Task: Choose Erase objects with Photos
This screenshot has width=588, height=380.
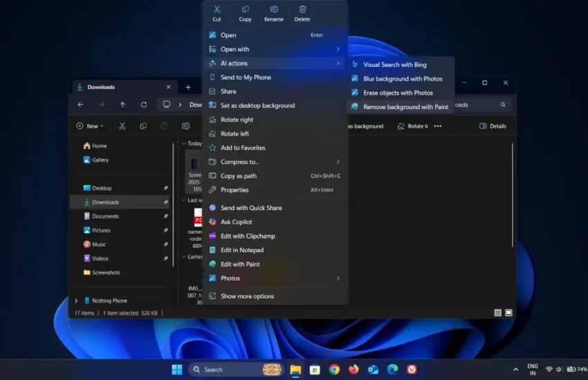Action: tap(401, 93)
